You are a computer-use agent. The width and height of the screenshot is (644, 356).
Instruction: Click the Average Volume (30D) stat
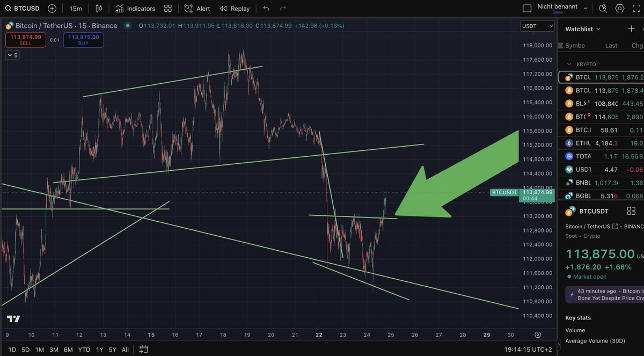point(595,341)
